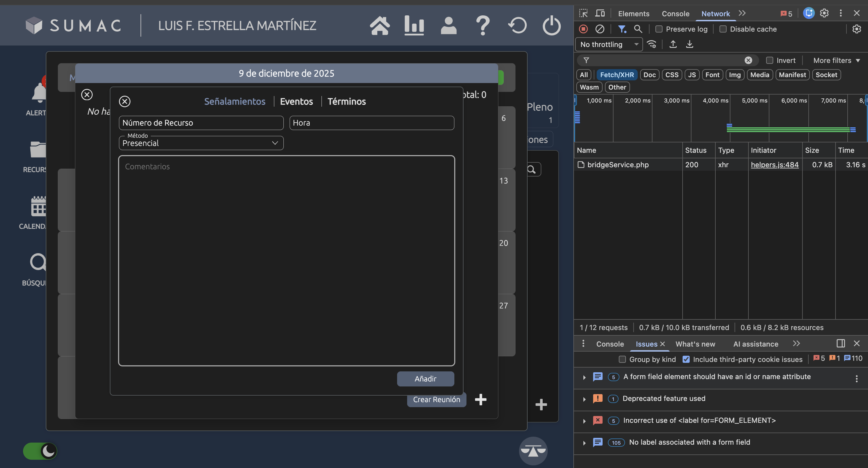The width and height of the screenshot is (868, 468).
Task: Open the No throttling dropdown
Action: tap(609, 45)
